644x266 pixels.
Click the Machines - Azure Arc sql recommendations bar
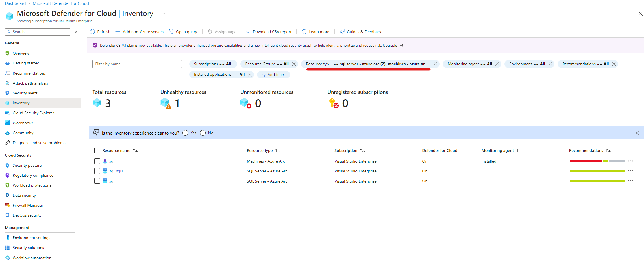[x=597, y=161]
